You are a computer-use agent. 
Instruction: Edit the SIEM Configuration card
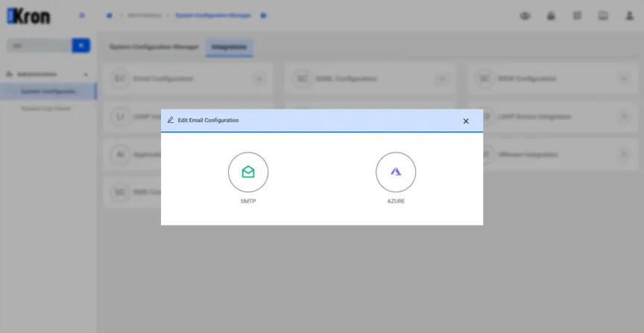pyautogui.click(x=625, y=79)
